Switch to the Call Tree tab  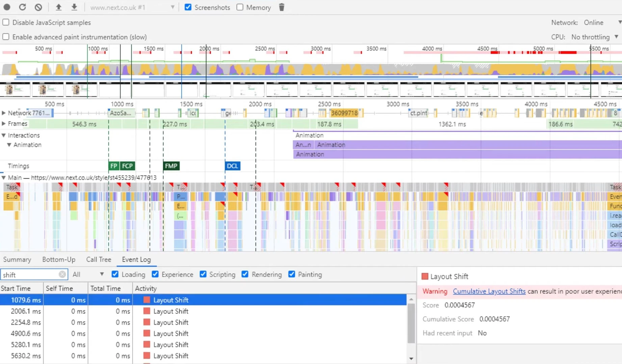tap(99, 259)
